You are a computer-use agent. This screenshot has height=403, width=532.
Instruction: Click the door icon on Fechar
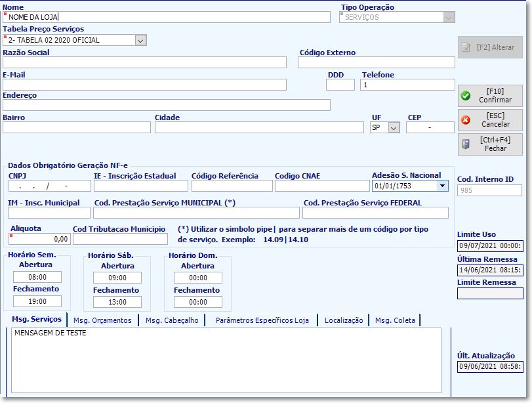pos(466,144)
